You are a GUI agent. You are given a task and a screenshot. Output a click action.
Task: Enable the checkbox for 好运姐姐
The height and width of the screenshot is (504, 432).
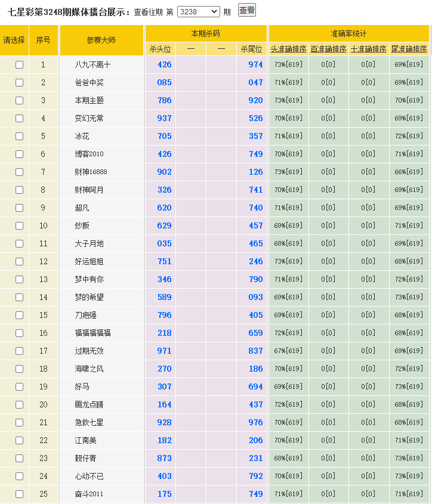19,262
